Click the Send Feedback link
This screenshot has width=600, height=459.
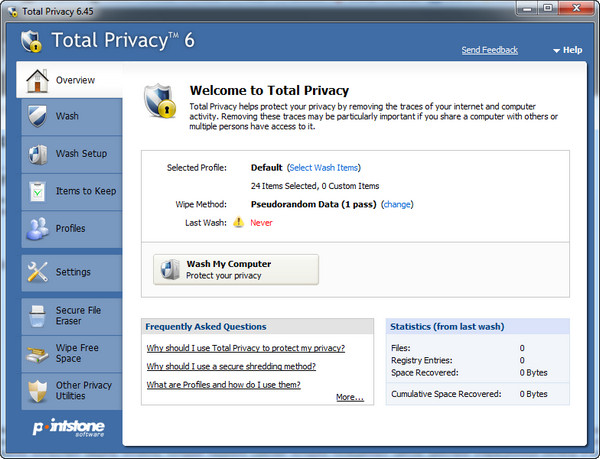point(489,50)
